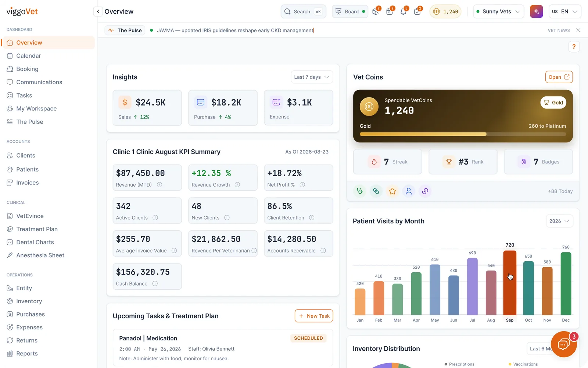588x368 pixels.
Task: Open the bell notifications icon
Action: point(404,11)
